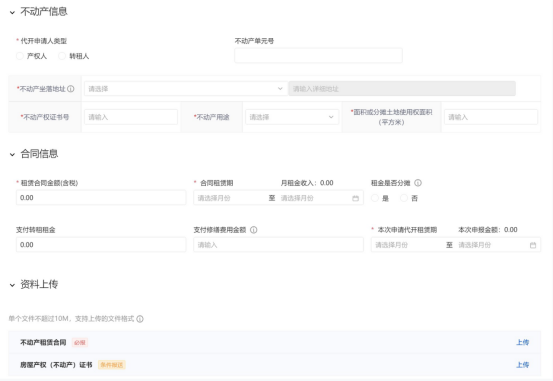
Task: Click the 不动产权证书号 input field
Action: [x=130, y=117]
